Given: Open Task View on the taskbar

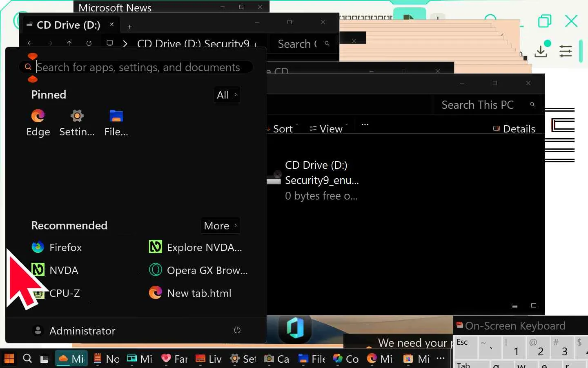Looking at the screenshot, I should click(x=44, y=359).
